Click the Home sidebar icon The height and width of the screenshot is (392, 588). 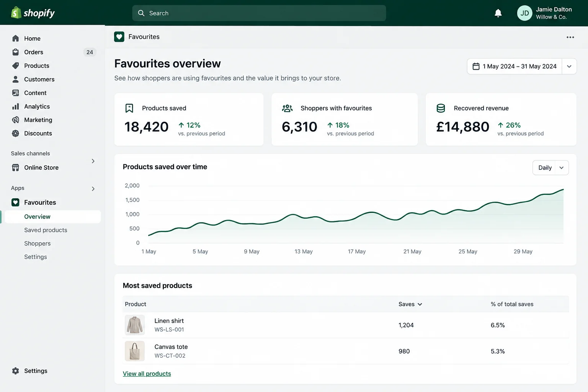pyautogui.click(x=16, y=38)
